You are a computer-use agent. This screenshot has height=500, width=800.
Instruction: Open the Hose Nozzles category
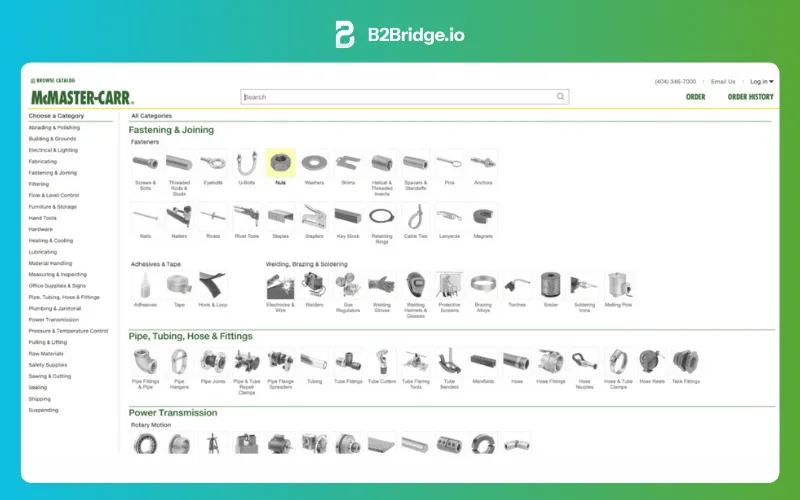click(584, 362)
